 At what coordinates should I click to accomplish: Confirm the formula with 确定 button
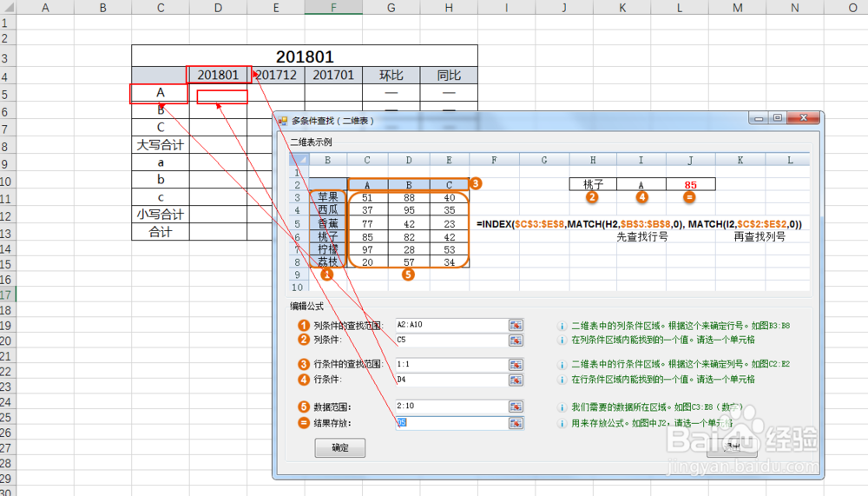click(340, 447)
